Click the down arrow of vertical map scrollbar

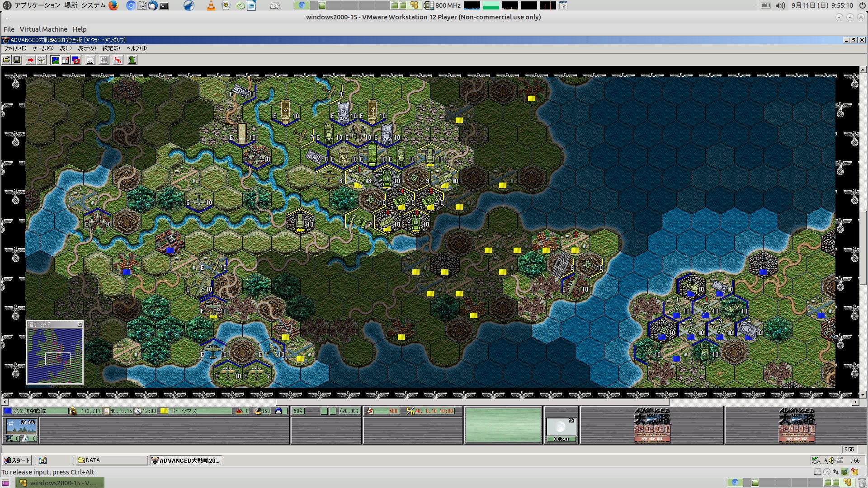pos(863,394)
